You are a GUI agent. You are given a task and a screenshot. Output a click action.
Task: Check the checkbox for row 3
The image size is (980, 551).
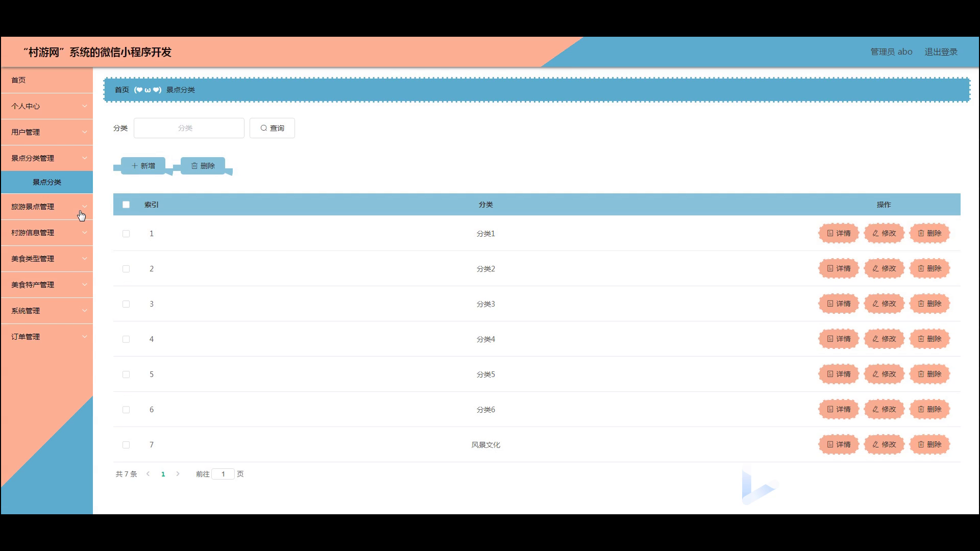tap(126, 304)
